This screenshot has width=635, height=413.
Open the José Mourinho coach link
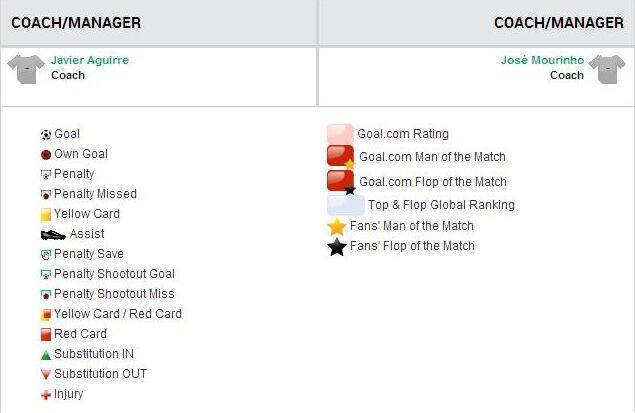[542, 60]
